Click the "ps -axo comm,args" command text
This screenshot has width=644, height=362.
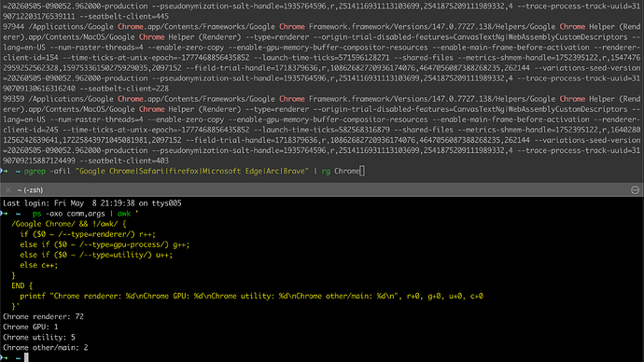pyautogui.click(x=68, y=214)
